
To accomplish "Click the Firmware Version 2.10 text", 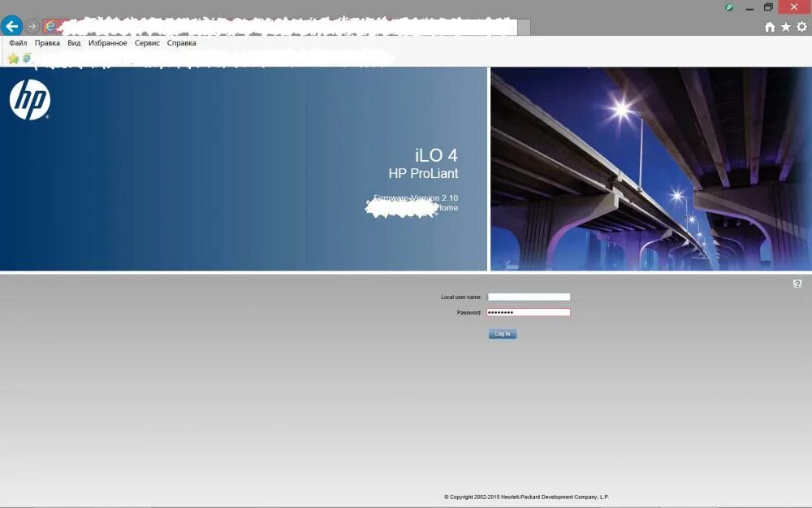I will pos(416,198).
